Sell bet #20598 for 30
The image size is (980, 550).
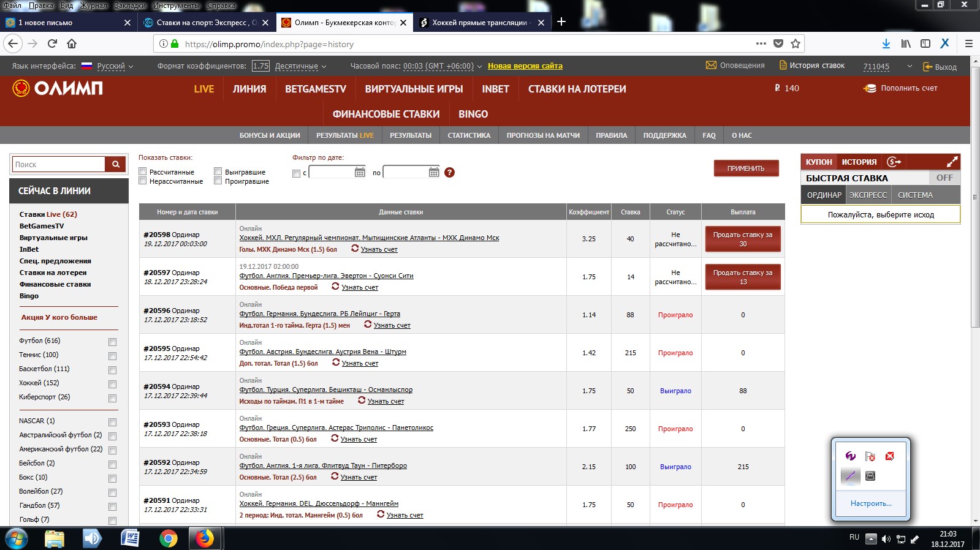point(743,239)
